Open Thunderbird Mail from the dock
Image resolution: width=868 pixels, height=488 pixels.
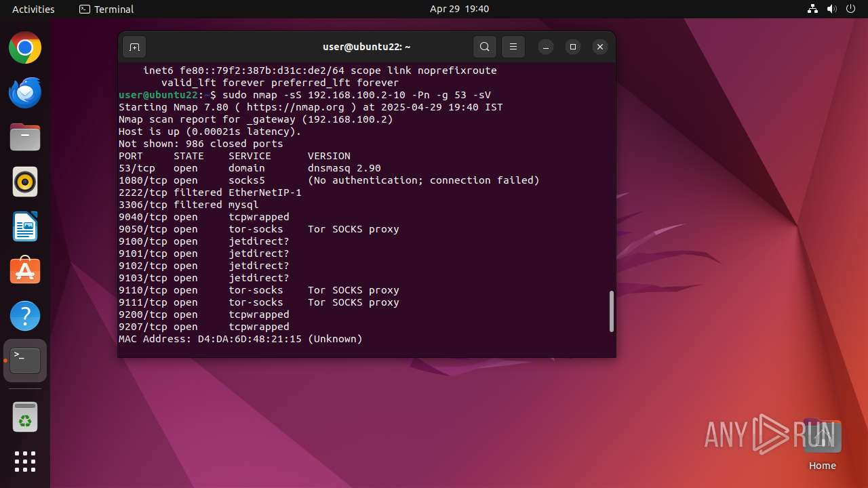coord(25,93)
